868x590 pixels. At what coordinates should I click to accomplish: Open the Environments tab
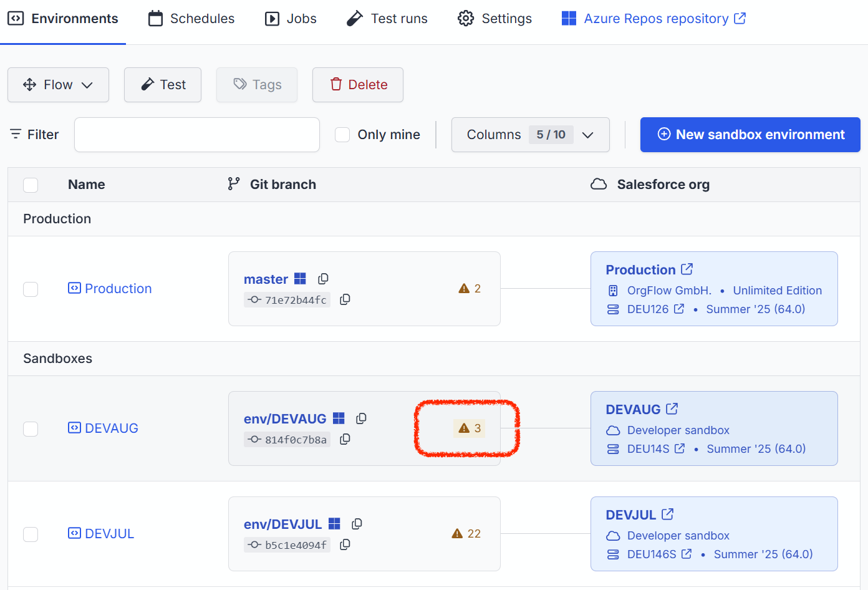[x=63, y=19]
